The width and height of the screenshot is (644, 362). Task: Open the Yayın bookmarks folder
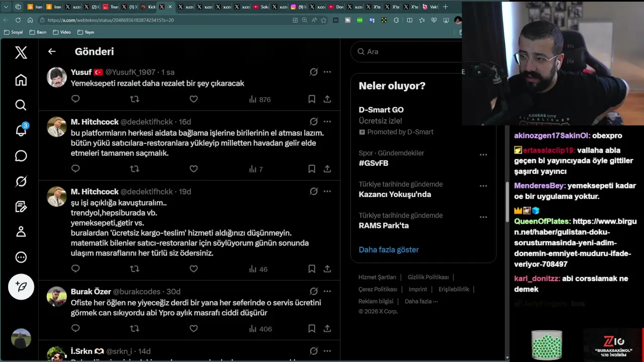(86, 32)
